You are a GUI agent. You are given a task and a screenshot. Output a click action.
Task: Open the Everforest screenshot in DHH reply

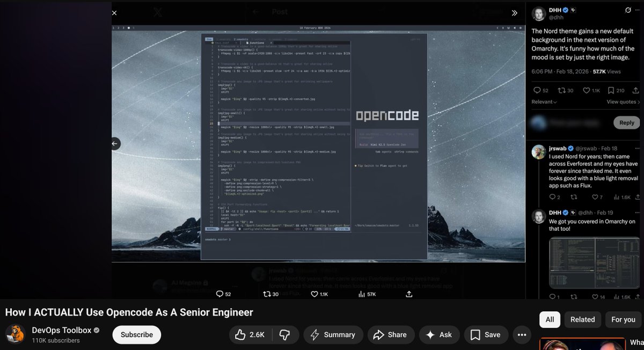pos(595,263)
